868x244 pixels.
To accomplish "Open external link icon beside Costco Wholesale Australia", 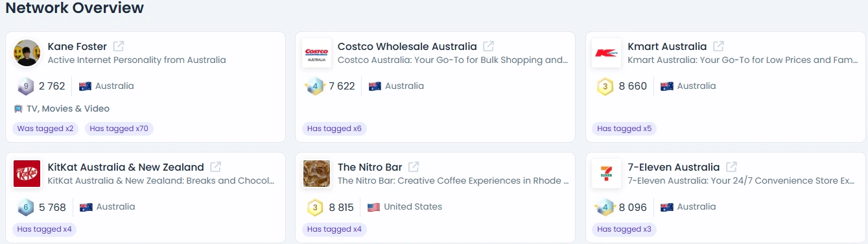I will pos(489,47).
